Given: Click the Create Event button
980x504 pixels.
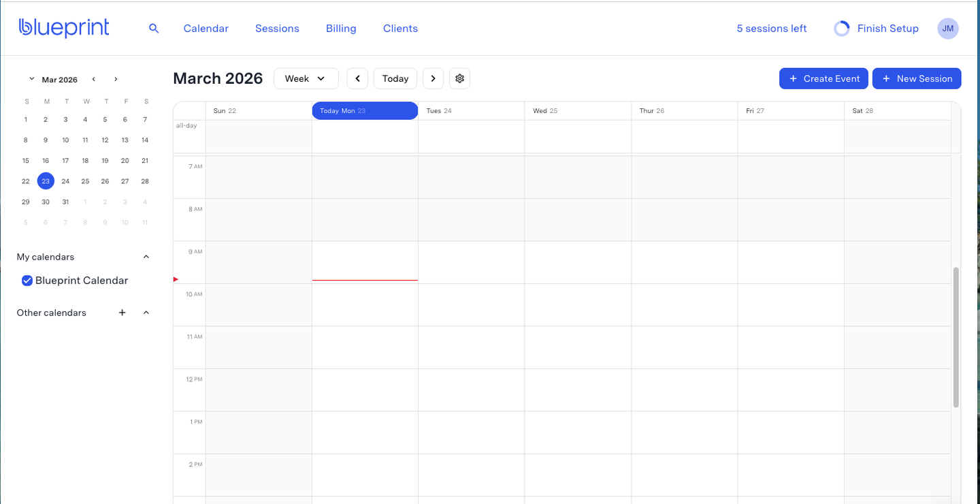Looking at the screenshot, I should (x=823, y=78).
